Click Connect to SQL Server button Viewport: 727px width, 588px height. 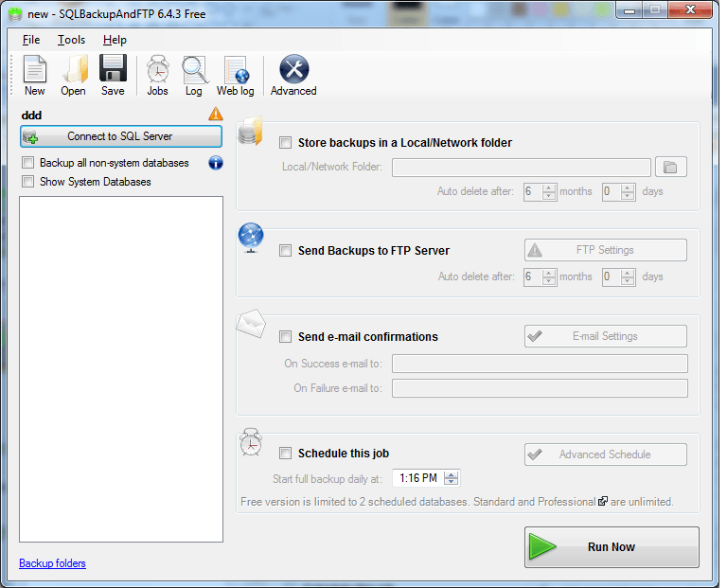point(121,136)
